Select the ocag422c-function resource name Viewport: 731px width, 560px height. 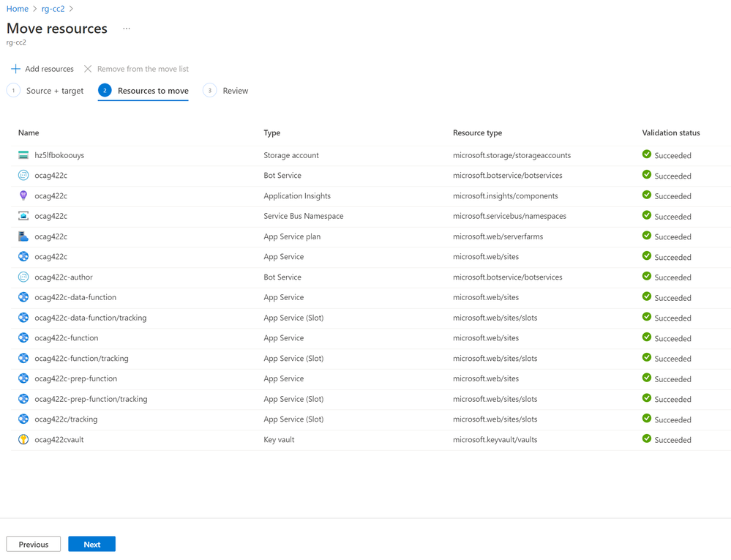point(66,337)
